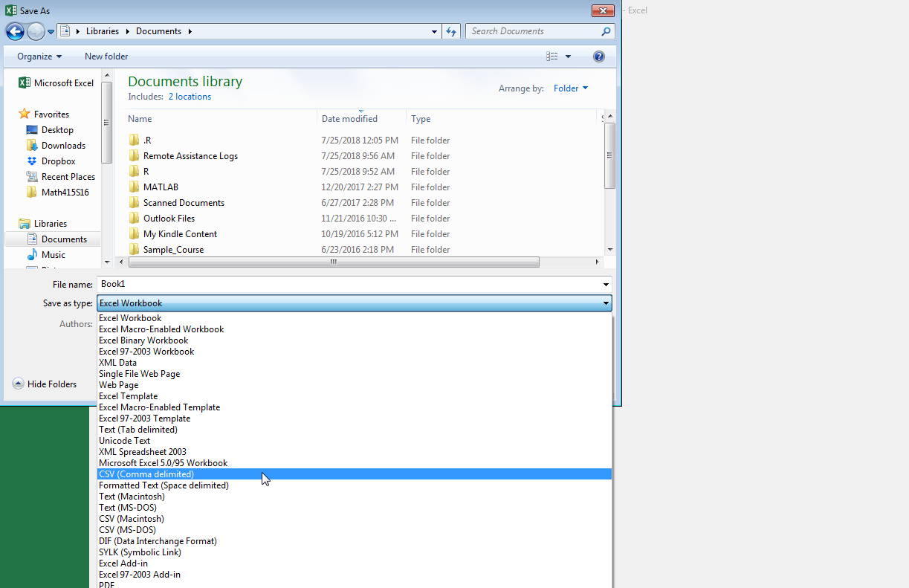Open Dropbox in Favorites
Screen dimensions: 909x588
point(58,161)
